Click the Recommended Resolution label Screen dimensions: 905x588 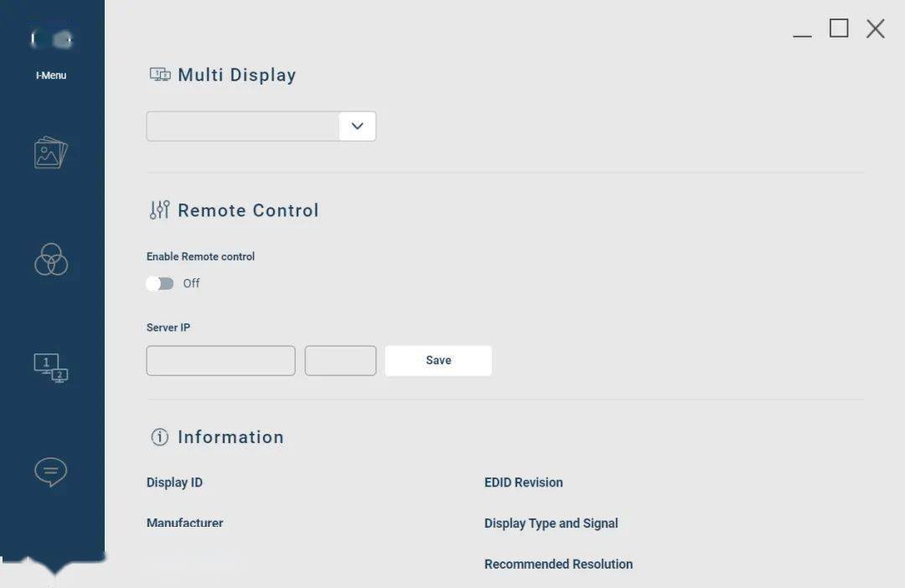pyautogui.click(x=558, y=564)
